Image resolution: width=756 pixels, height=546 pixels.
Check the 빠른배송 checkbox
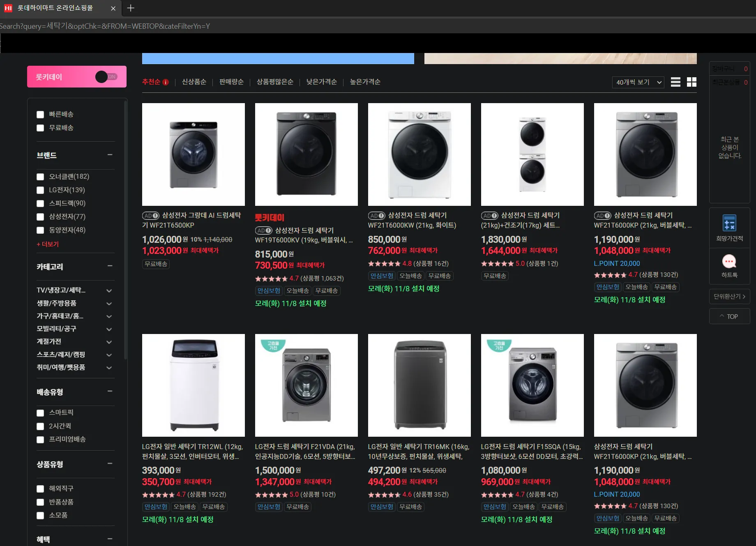(x=40, y=115)
